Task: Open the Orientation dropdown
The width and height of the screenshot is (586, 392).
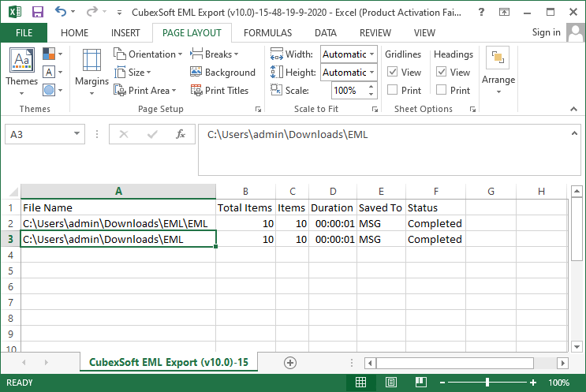Action: (148, 54)
